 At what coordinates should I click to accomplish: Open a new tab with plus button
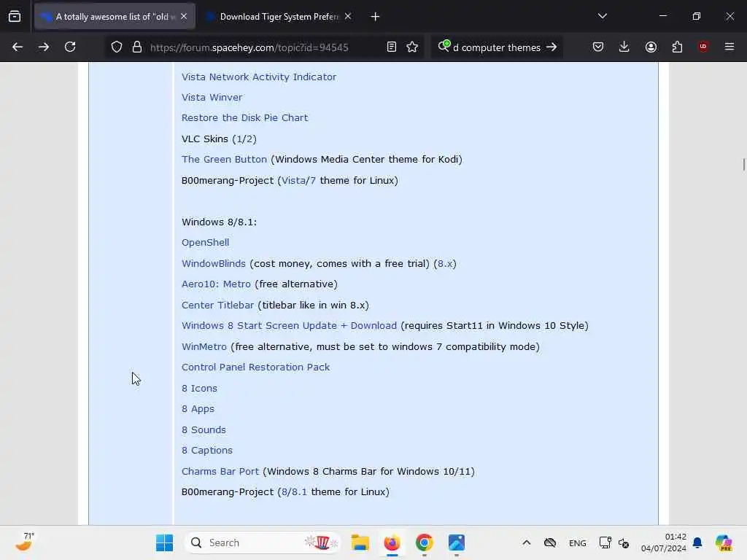click(x=376, y=17)
